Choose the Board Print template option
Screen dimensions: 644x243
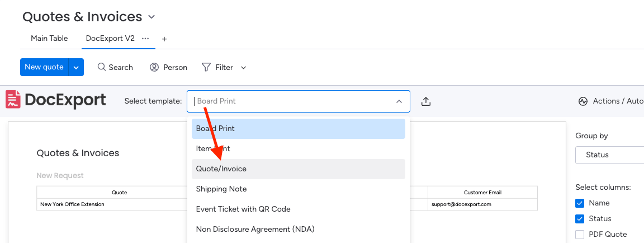(x=299, y=129)
